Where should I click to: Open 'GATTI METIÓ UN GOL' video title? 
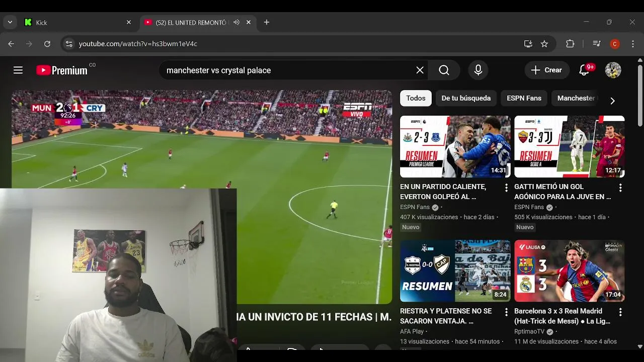[x=562, y=192]
